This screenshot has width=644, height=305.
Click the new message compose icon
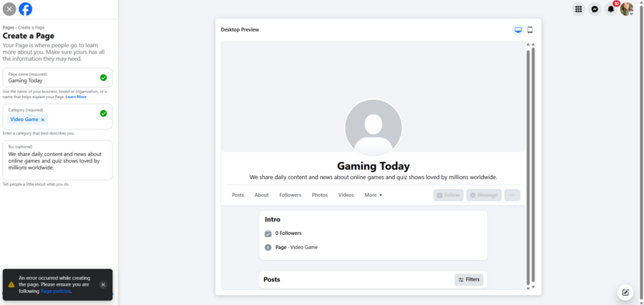tap(625, 293)
